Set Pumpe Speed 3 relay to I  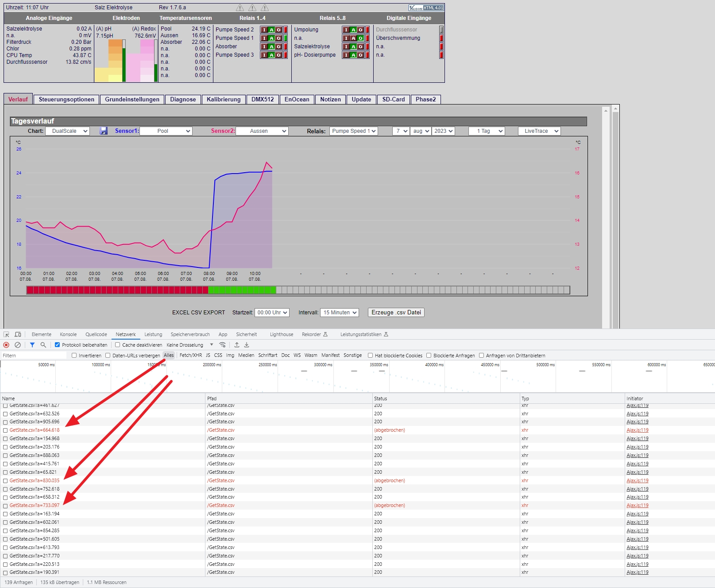point(264,55)
